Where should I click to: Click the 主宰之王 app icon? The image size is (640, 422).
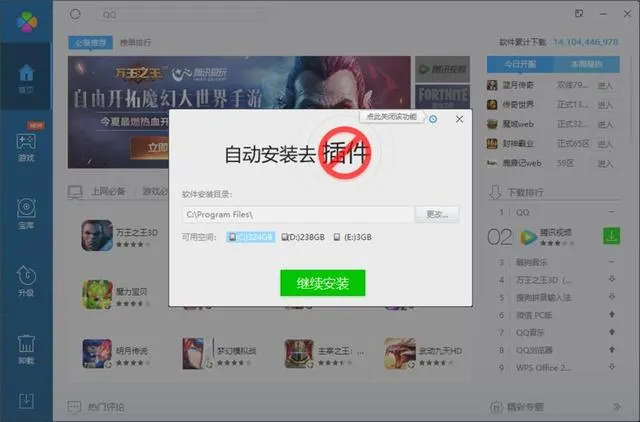299,353
